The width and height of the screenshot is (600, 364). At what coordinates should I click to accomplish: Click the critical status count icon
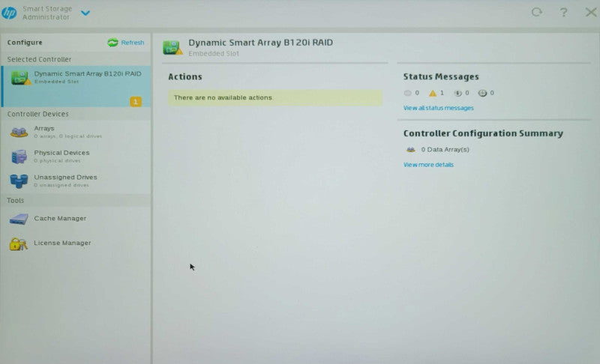click(407, 93)
